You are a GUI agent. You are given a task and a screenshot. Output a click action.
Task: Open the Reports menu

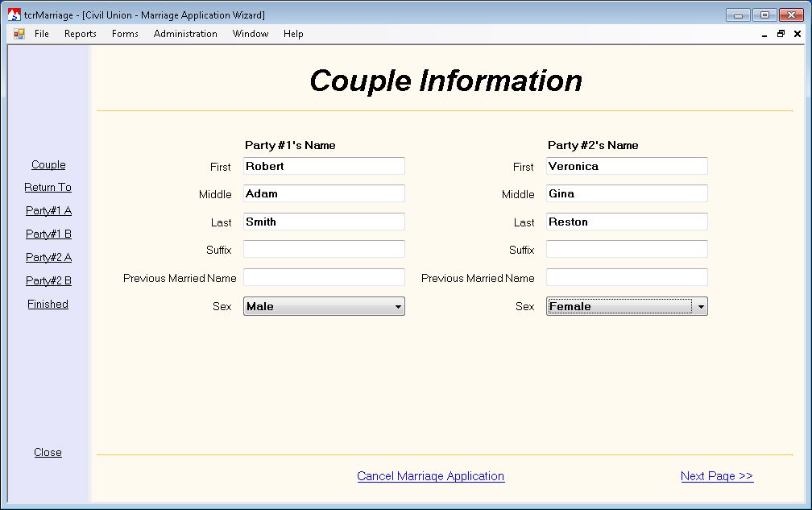click(x=81, y=34)
